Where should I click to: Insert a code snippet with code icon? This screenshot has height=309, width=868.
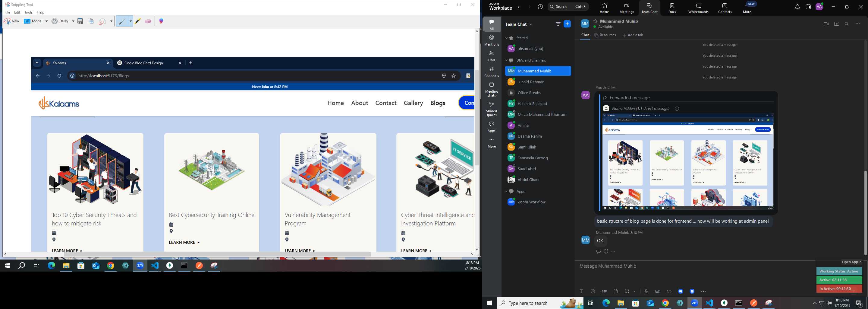(669, 291)
